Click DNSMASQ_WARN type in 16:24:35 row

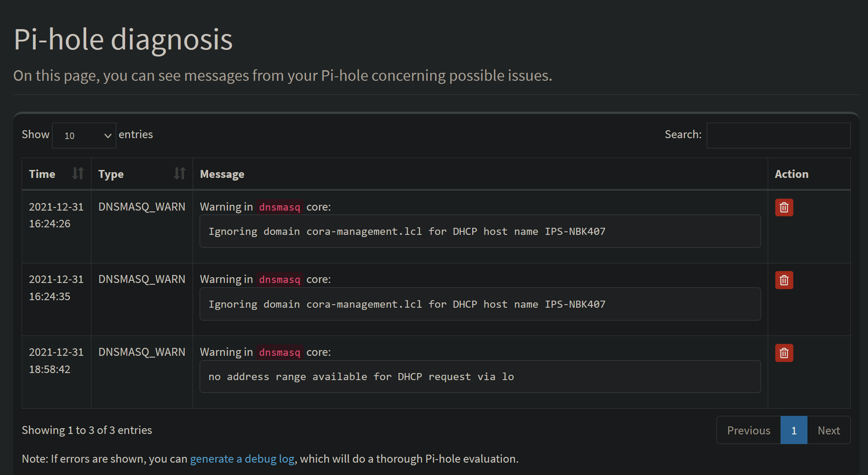(x=142, y=279)
